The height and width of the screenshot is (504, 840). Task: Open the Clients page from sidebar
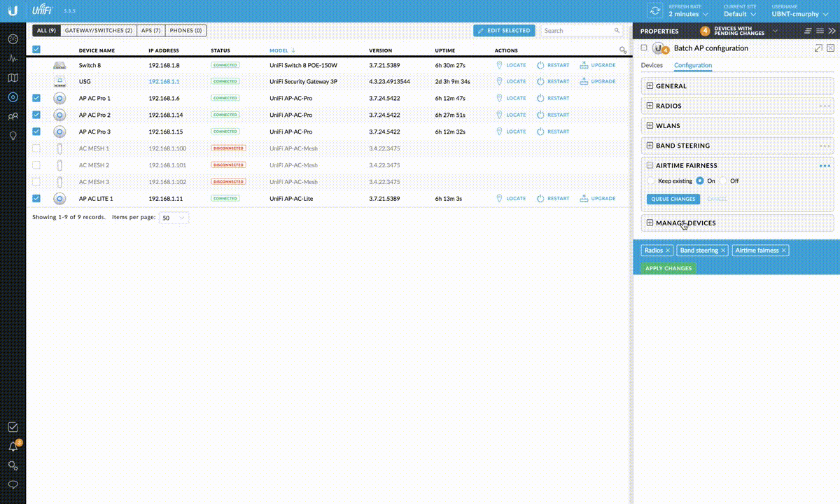(13, 116)
